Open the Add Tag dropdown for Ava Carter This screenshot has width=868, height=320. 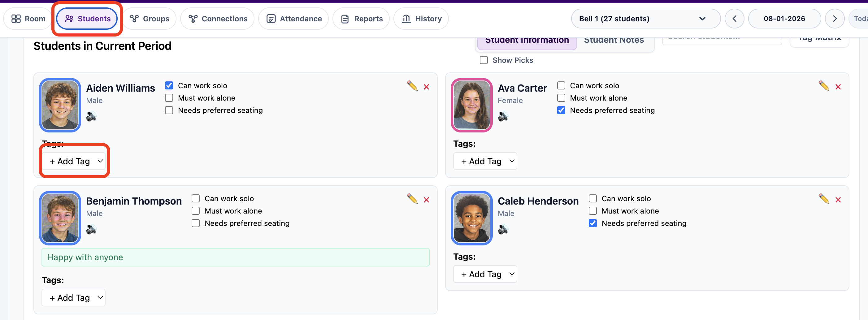point(485,161)
